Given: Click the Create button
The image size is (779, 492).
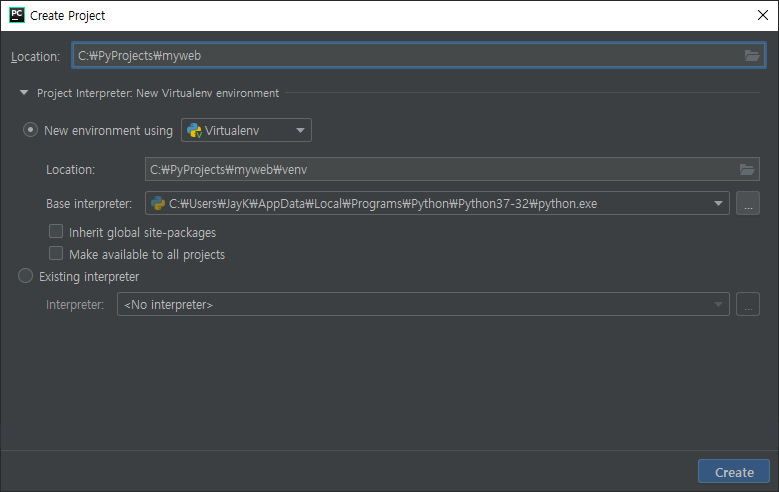Looking at the screenshot, I should point(734,472).
